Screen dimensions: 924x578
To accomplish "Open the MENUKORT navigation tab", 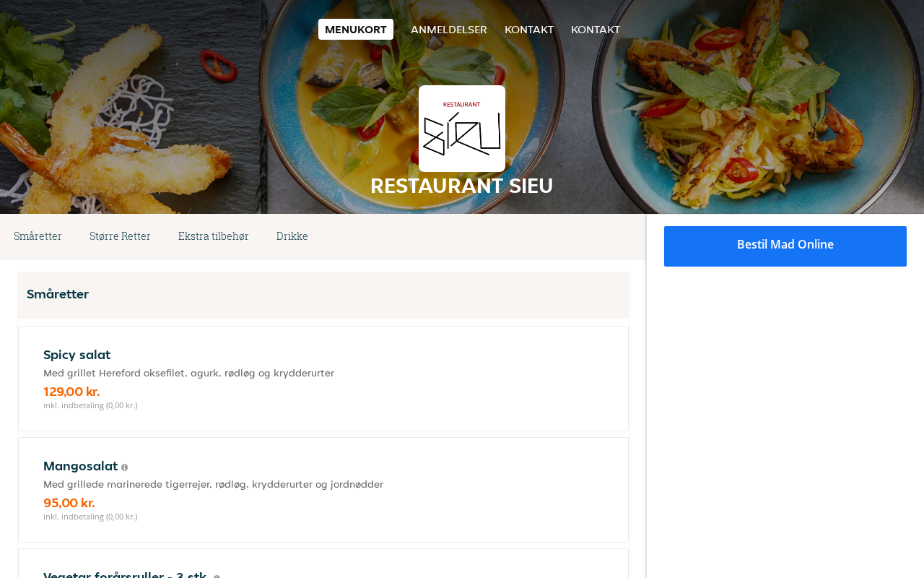I will click(x=356, y=30).
